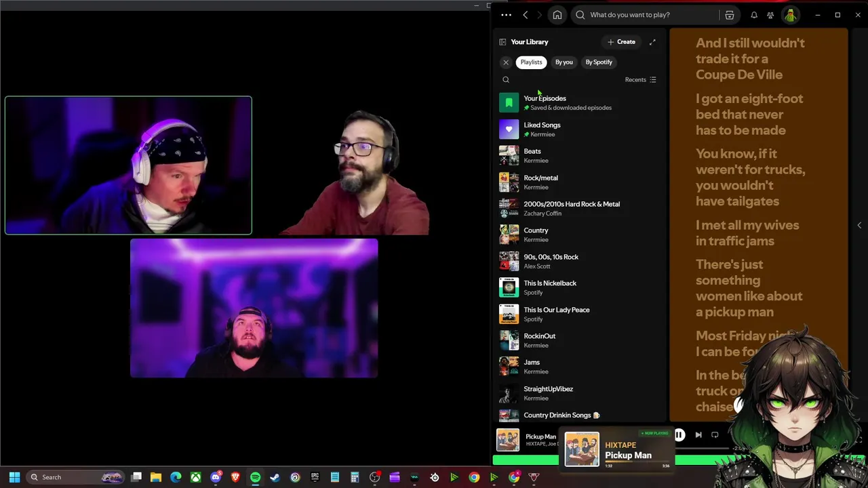Open the Spotify Home page
Image resolution: width=868 pixels, height=488 pixels.
(x=557, y=15)
